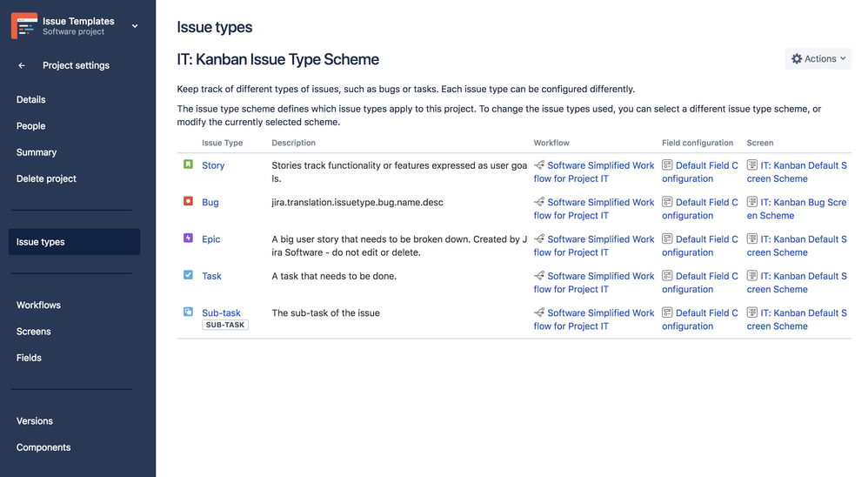Screen dimensions: 868x477
Task: Open the Sub-task issue type link
Action: [222, 313]
